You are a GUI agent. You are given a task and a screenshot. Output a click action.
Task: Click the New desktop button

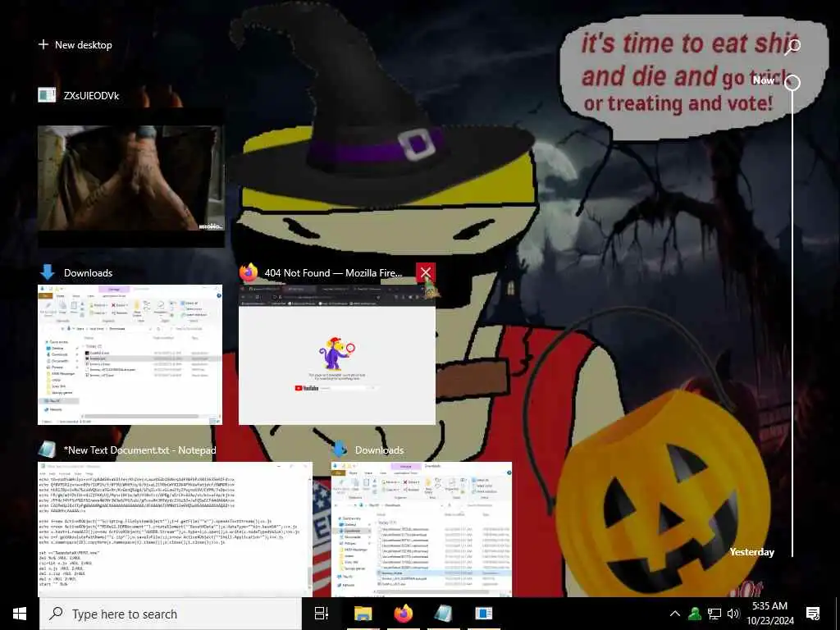pyautogui.click(x=75, y=45)
